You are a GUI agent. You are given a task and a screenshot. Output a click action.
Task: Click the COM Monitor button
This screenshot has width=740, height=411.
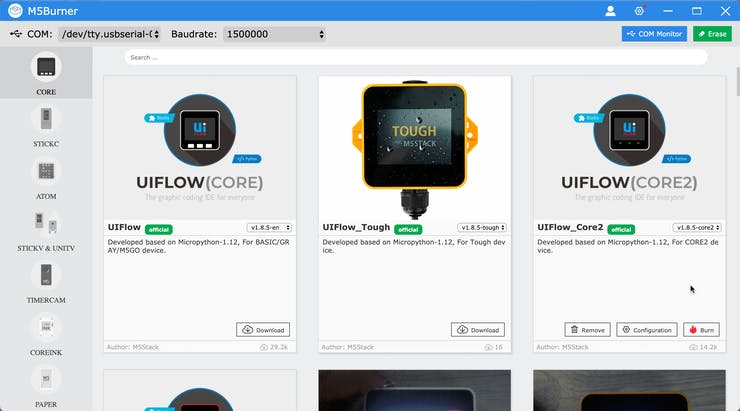pos(653,34)
